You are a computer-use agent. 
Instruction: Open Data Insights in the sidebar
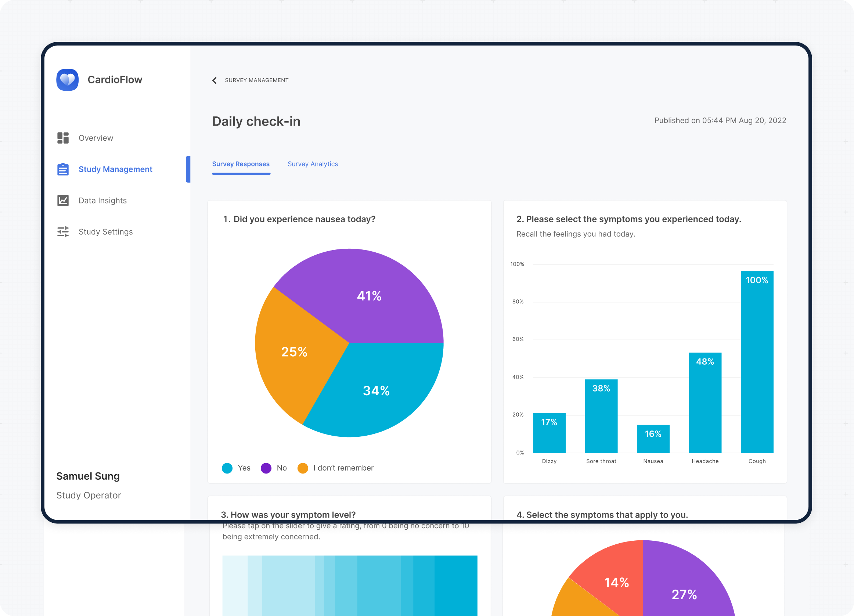pos(102,200)
